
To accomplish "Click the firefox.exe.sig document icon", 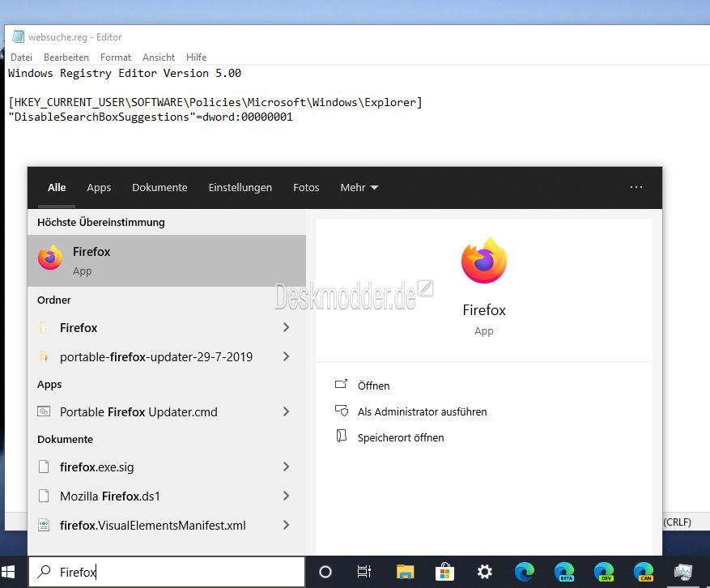I will coord(44,467).
